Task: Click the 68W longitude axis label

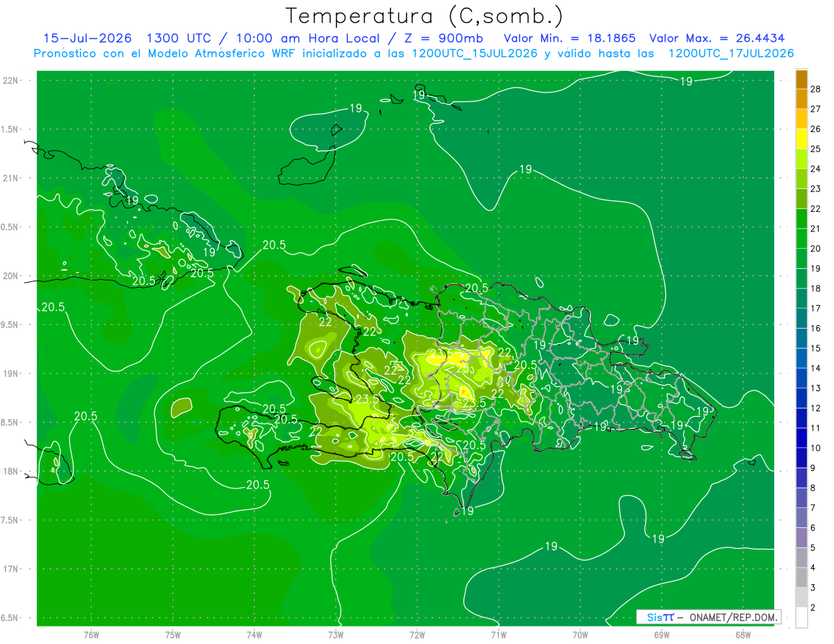Action: 742,634
